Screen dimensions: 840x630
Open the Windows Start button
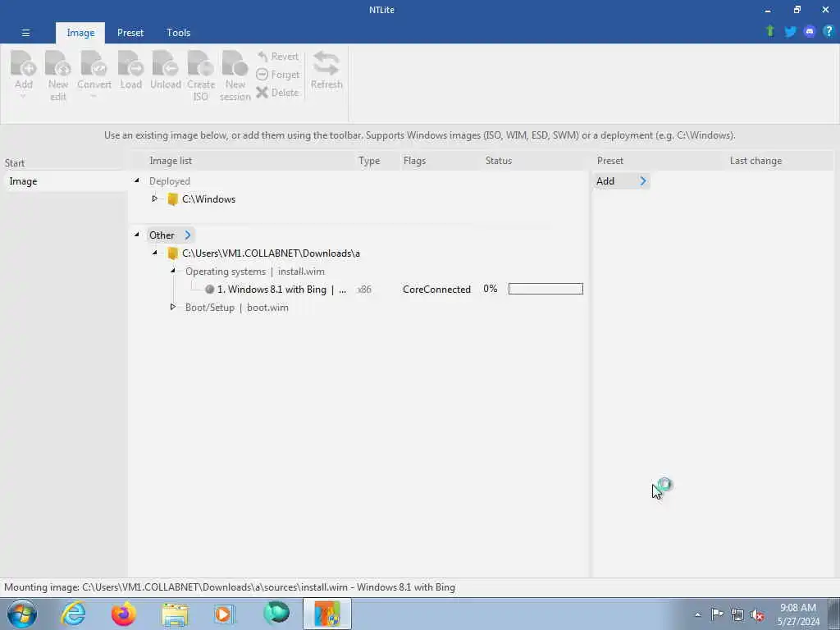point(22,614)
